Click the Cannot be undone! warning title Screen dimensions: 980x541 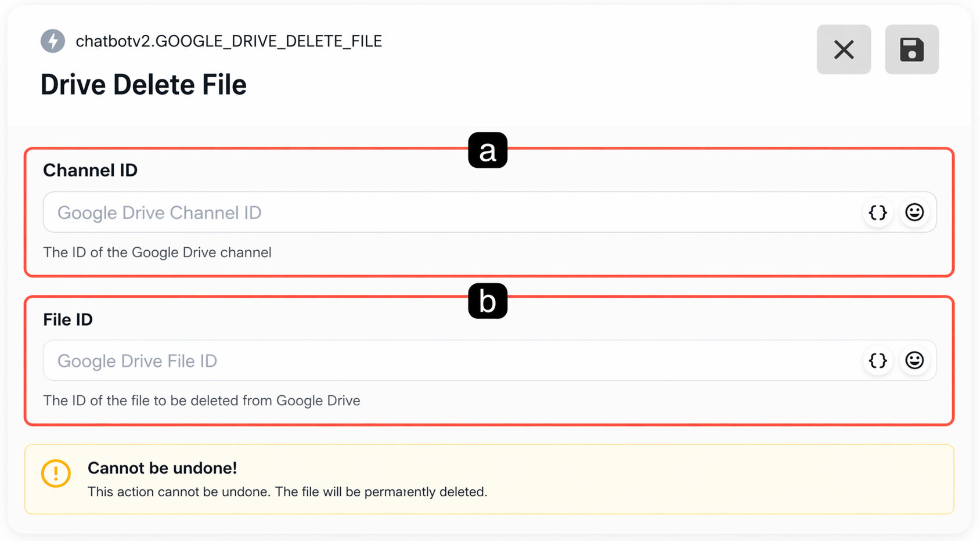162,468
